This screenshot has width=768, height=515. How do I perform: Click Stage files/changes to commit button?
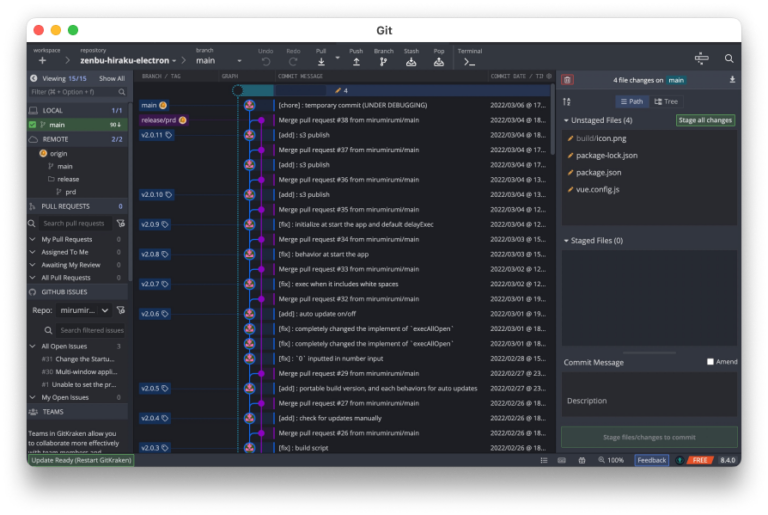[x=649, y=437]
